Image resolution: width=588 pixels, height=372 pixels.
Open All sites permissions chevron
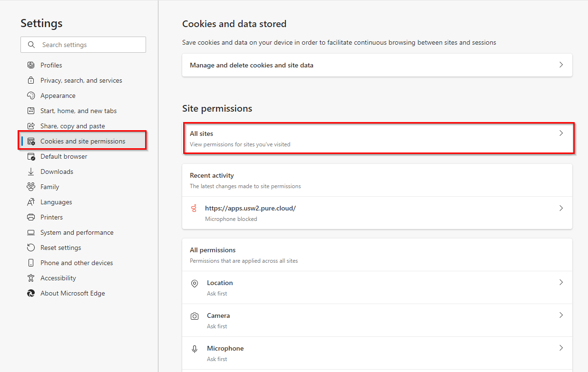click(x=561, y=134)
